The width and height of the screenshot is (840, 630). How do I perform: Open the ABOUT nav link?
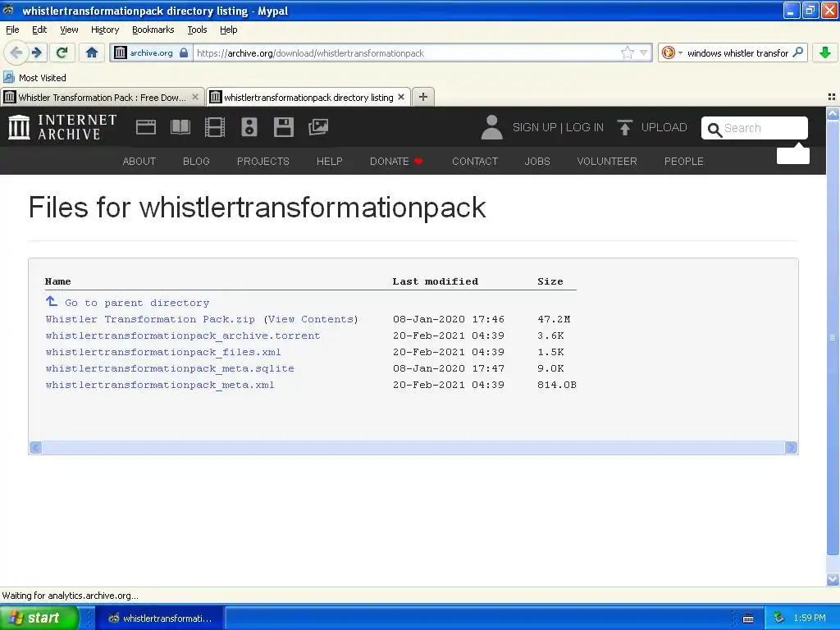139,162
